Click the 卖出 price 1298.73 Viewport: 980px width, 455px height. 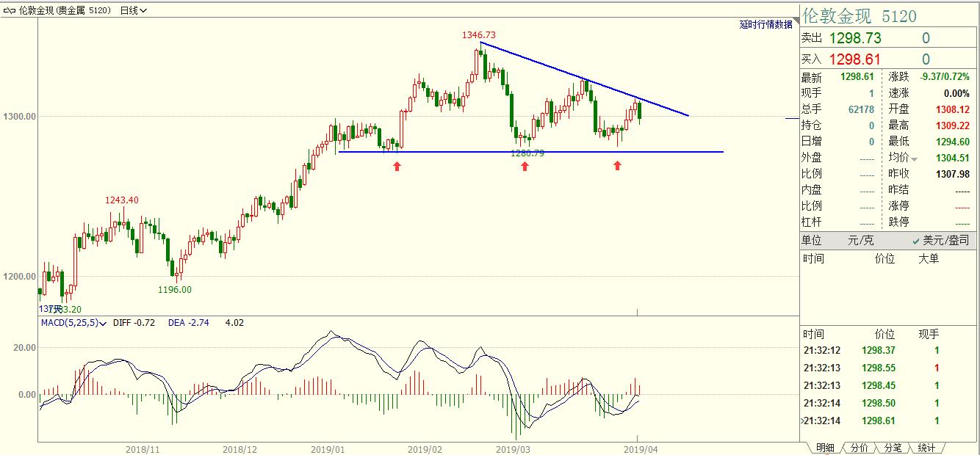855,38
